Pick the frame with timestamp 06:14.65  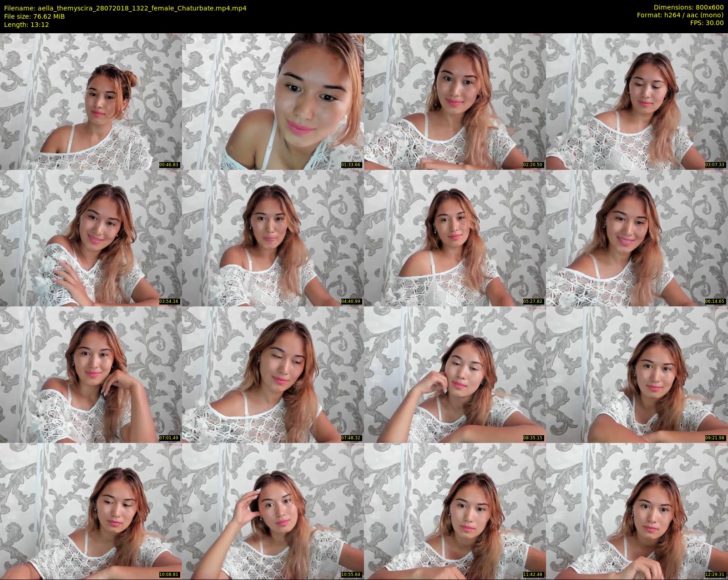click(x=637, y=238)
